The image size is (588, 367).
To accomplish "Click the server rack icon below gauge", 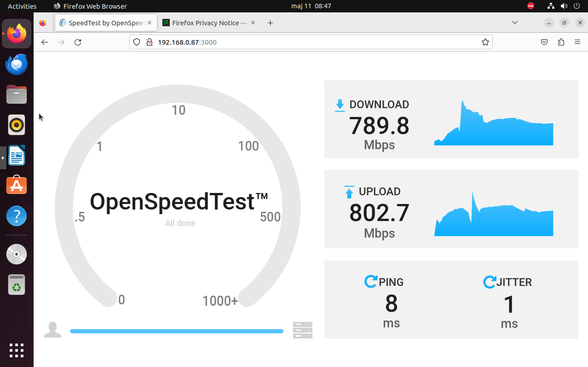I will pos(303,330).
